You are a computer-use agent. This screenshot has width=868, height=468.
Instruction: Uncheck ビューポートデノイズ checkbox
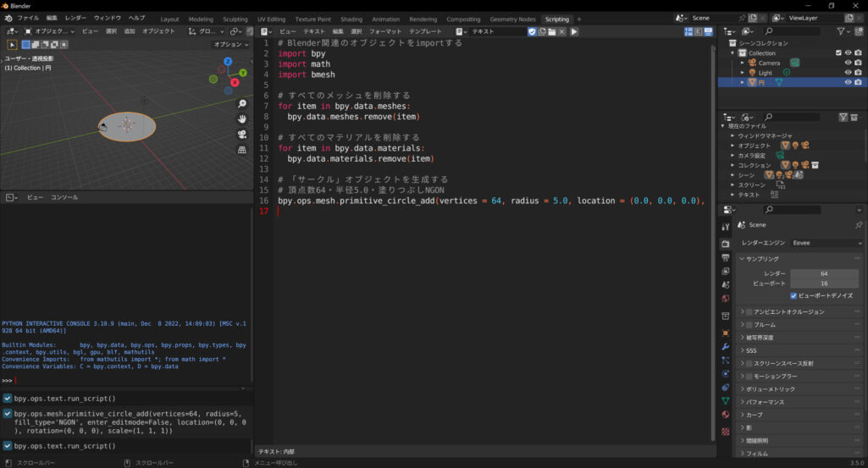pos(793,296)
